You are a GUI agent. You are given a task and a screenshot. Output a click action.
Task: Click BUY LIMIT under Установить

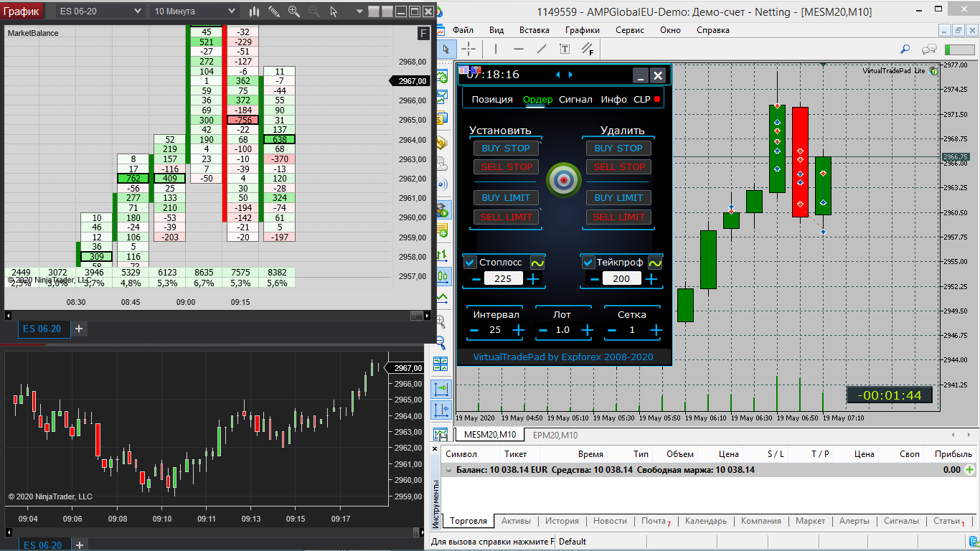[x=506, y=197]
